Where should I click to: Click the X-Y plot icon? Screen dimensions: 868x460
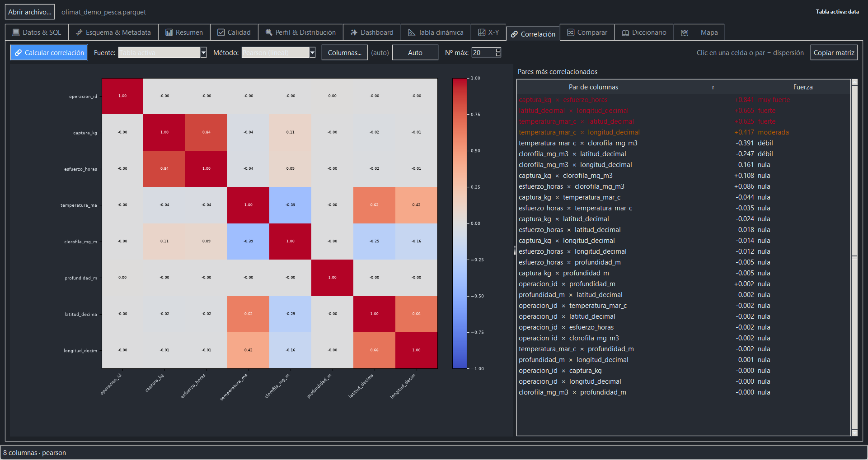(482, 33)
